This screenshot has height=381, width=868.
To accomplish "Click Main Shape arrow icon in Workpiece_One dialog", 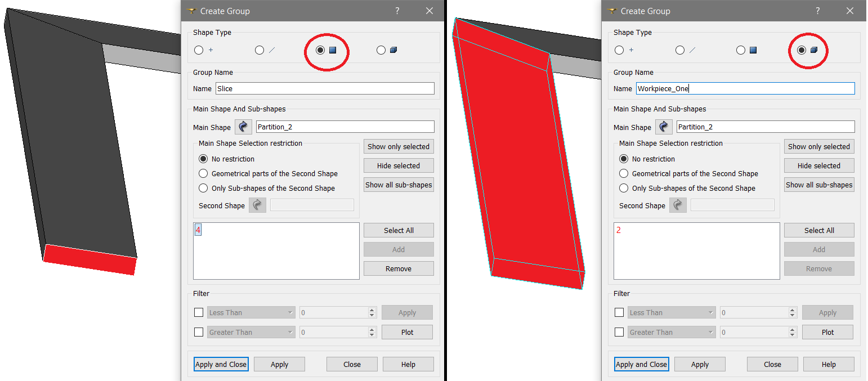I will point(664,127).
